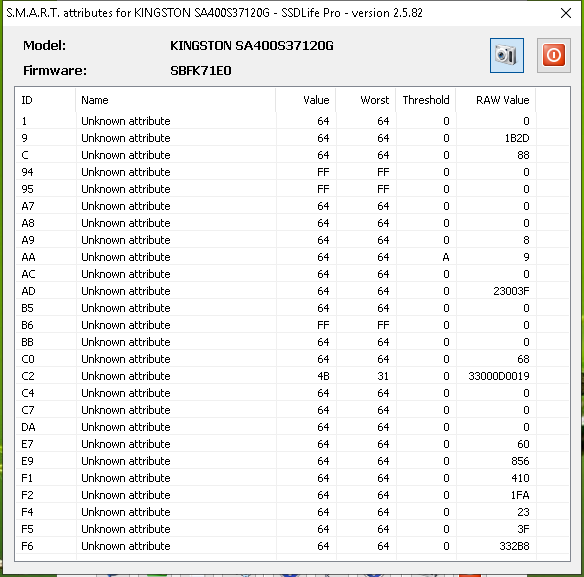This screenshot has width=584, height=577.
Task: Sort by the ID column header
Action: [x=46, y=100]
